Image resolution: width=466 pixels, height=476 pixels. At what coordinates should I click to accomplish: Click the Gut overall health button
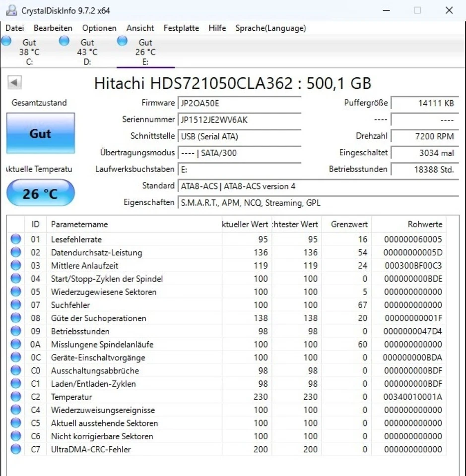pyautogui.click(x=40, y=133)
